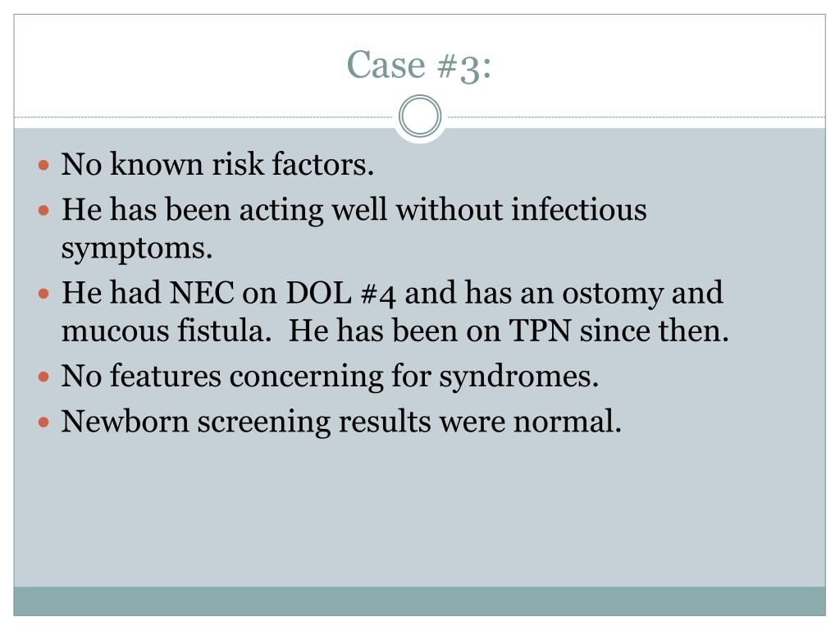840x630 pixels.
Task: Click the bullet before 'No features concerning'
Action: (44, 377)
